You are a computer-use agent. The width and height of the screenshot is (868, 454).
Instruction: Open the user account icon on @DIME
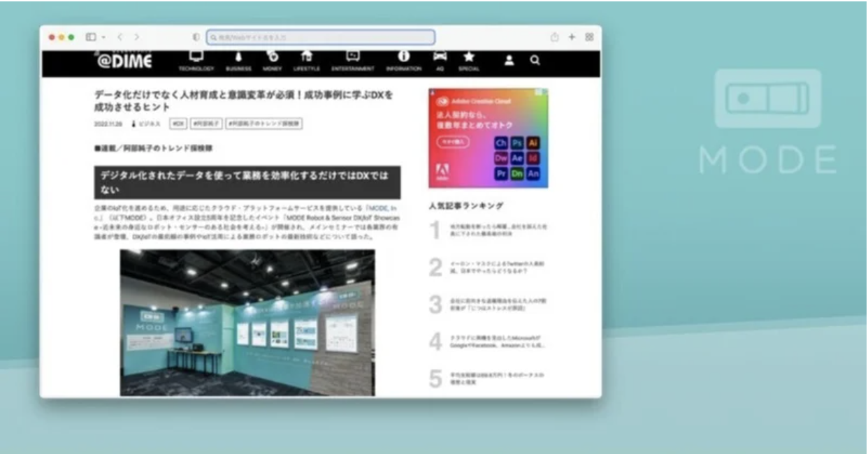coord(509,61)
